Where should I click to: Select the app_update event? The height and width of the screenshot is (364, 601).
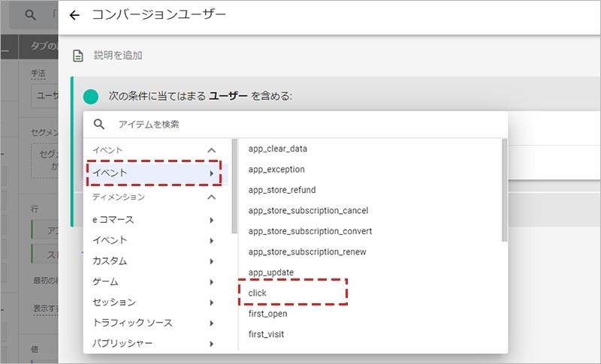coord(270,272)
